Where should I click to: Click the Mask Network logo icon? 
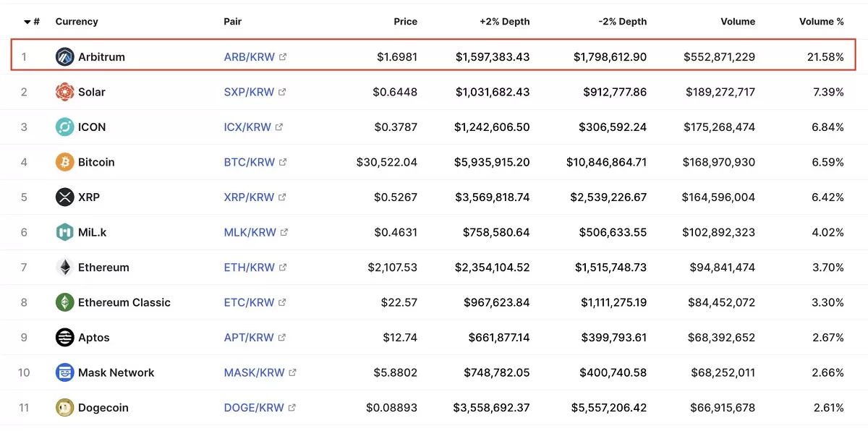pos(65,372)
